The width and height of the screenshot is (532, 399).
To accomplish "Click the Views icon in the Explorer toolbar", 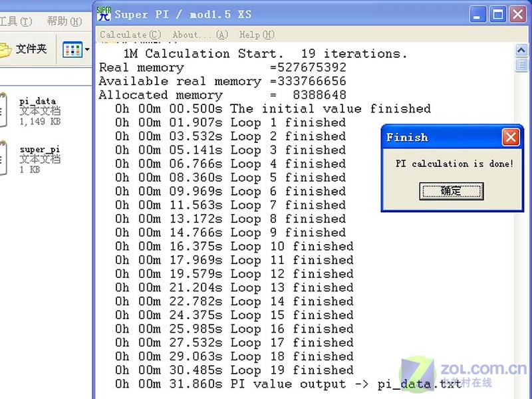I will 72,50.
